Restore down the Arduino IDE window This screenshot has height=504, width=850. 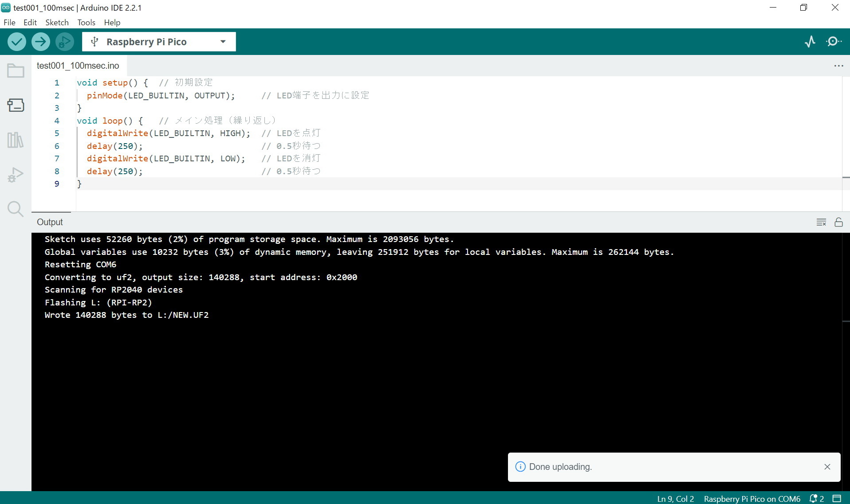[x=803, y=8]
